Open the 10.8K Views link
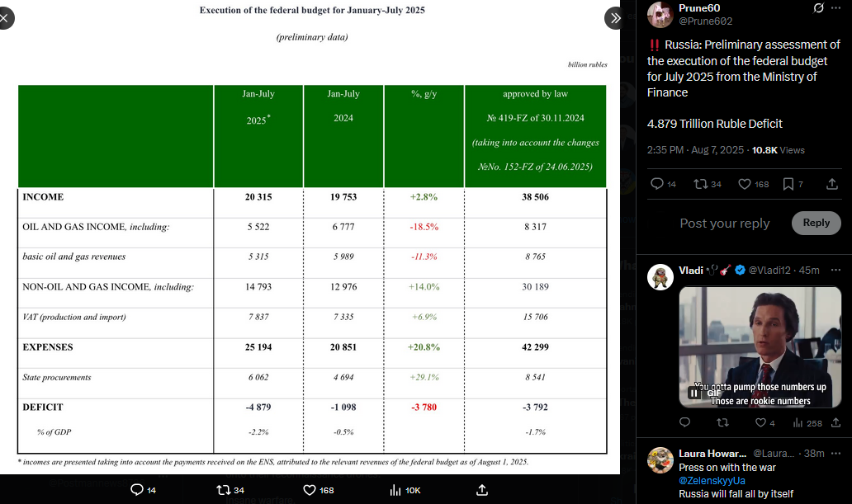Image resolution: width=852 pixels, height=504 pixels. pyautogui.click(x=778, y=150)
